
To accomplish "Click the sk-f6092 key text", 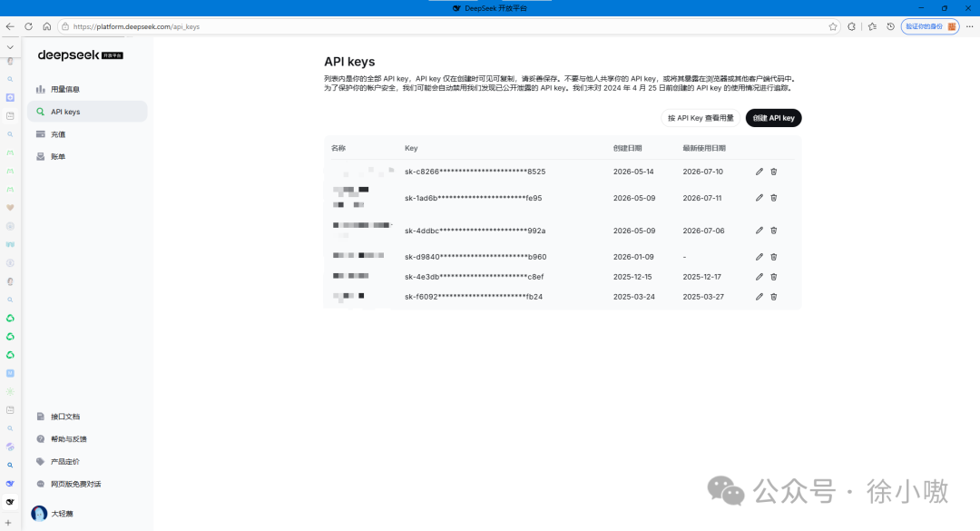I will point(473,297).
